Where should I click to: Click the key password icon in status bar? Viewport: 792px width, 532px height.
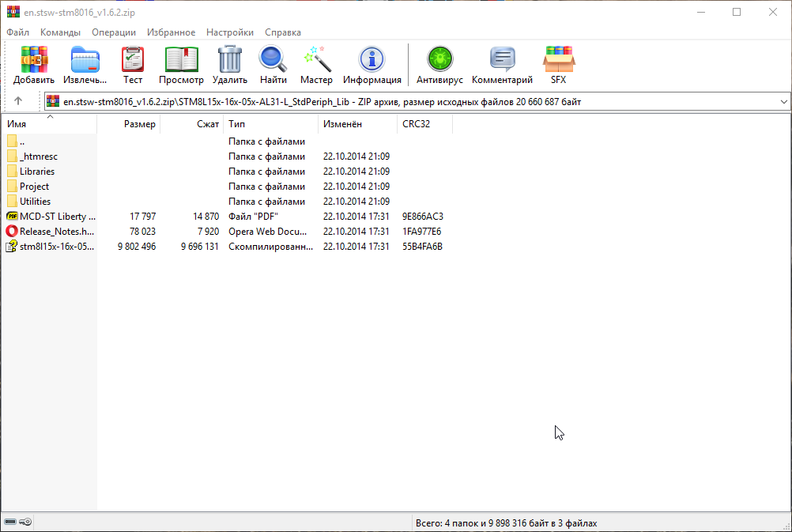coord(26,522)
